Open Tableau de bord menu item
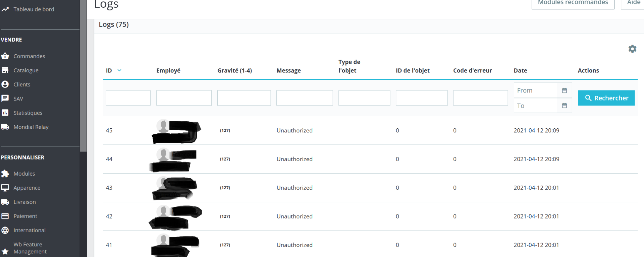Viewport: 644px width, 257px height. 34,9
